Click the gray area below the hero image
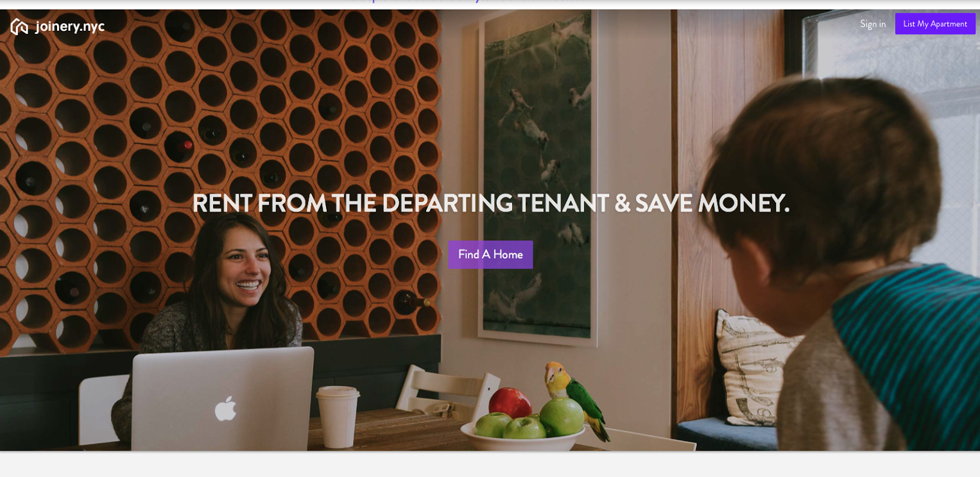This screenshot has width=980, height=477. pyautogui.click(x=490, y=464)
